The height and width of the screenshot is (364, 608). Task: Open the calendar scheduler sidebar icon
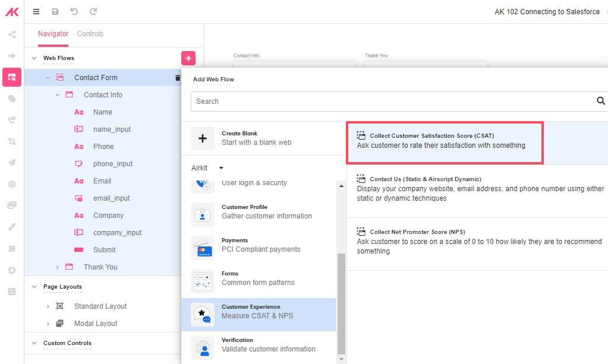[x=12, y=249]
